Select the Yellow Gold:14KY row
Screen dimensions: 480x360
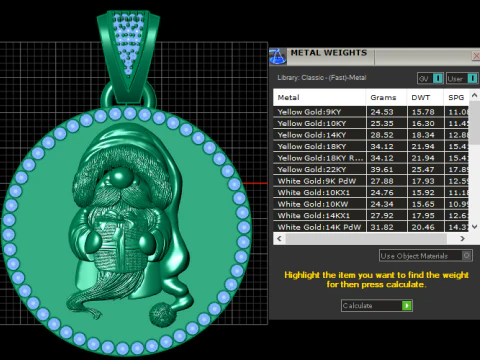(x=371, y=135)
